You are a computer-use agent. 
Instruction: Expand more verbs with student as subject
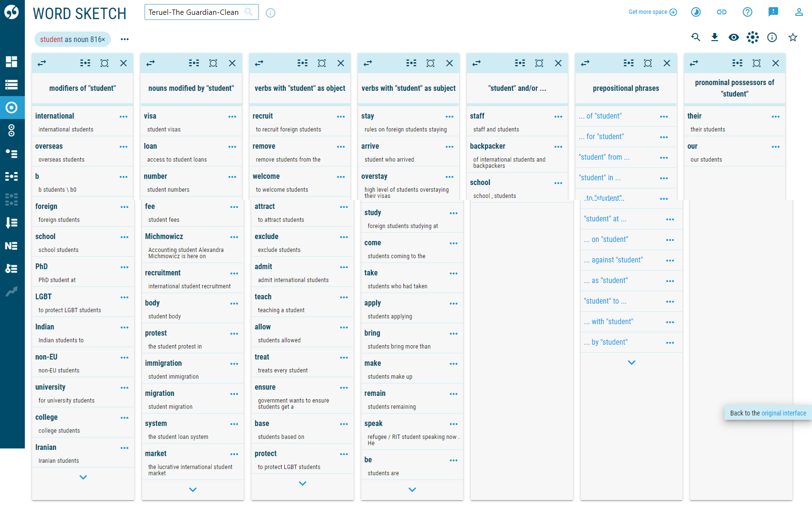pyautogui.click(x=412, y=490)
